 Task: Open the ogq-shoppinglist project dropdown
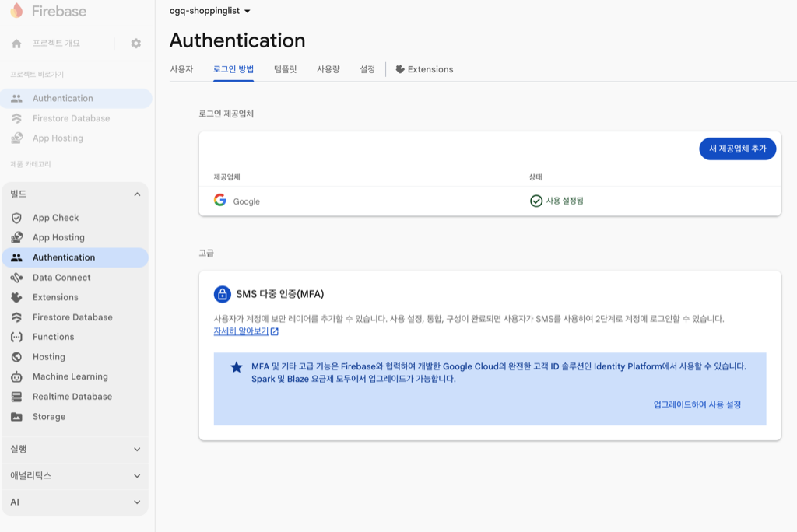click(205, 12)
